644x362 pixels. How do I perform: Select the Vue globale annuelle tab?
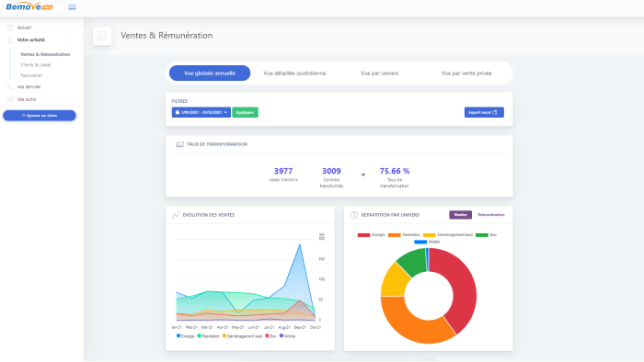click(210, 73)
